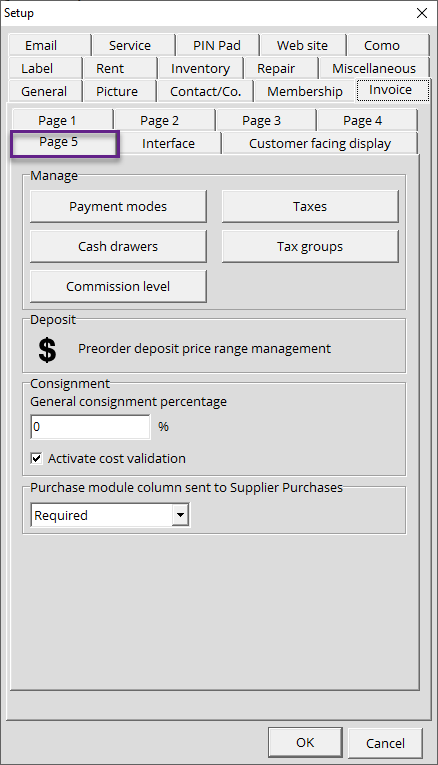Select the Invoice tab
438x765 pixels.
(392, 90)
